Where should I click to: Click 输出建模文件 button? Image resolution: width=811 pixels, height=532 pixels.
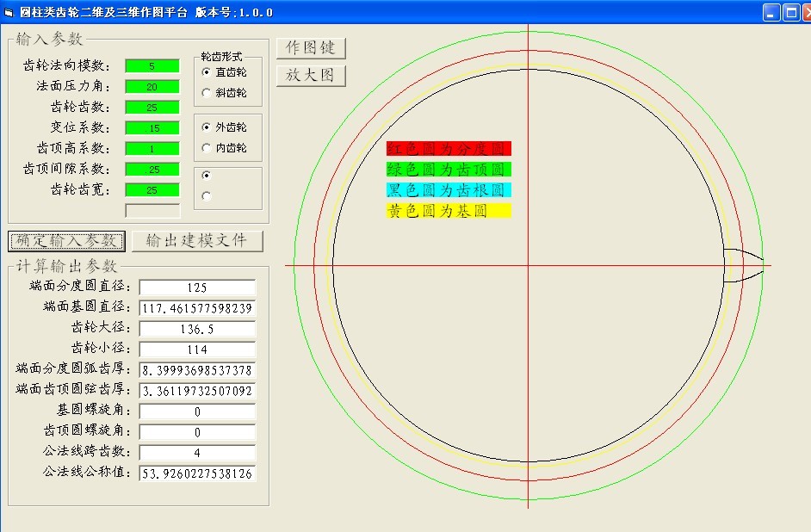coord(197,241)
